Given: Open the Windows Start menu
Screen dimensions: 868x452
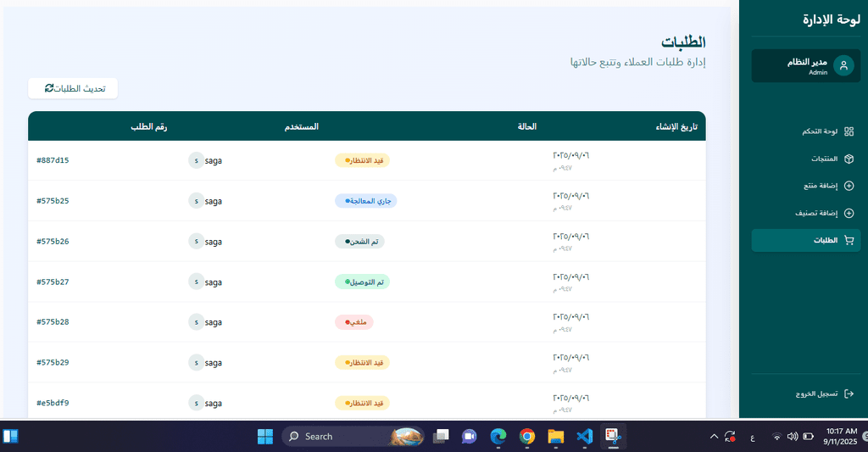Looking at the screenshot, I should coord(265,437).
